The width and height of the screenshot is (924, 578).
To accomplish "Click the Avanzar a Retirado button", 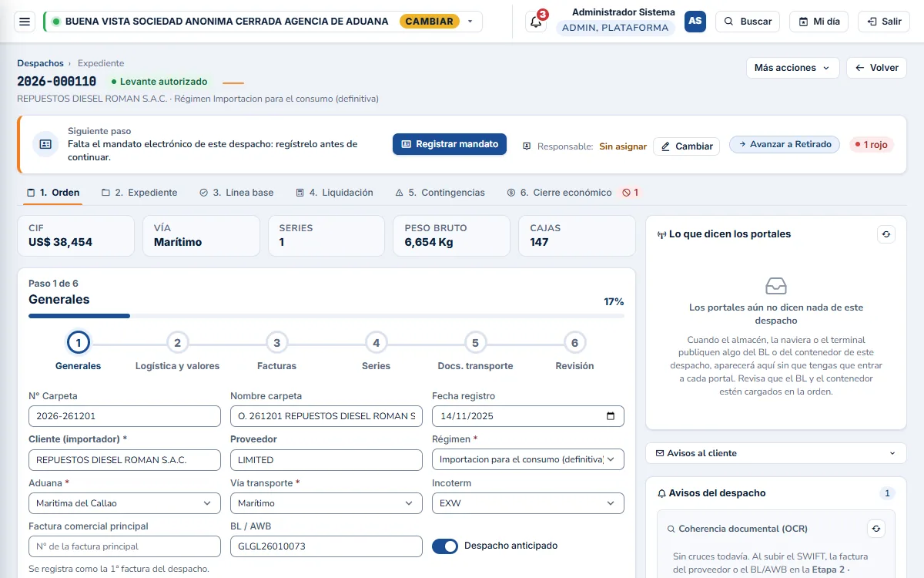I will (785, 144).
